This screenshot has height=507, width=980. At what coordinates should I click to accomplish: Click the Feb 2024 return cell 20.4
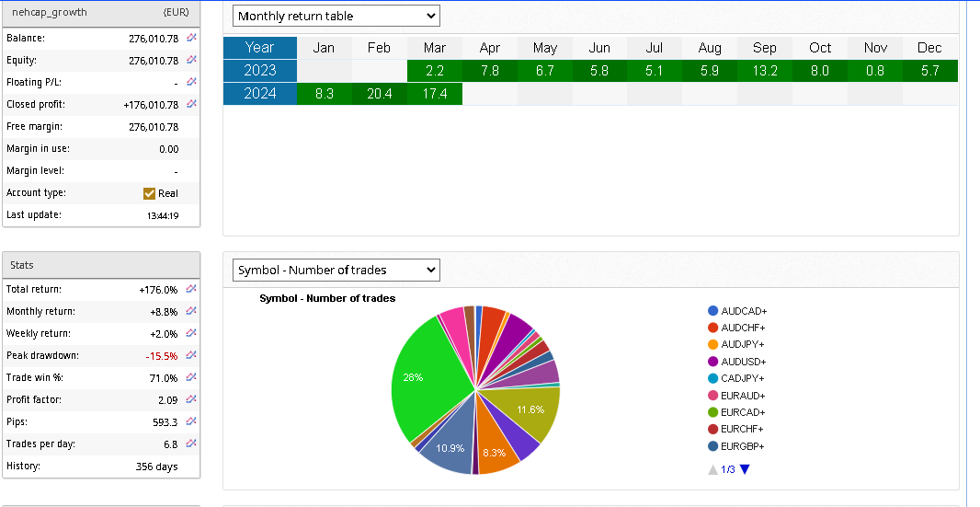(379, 93)
